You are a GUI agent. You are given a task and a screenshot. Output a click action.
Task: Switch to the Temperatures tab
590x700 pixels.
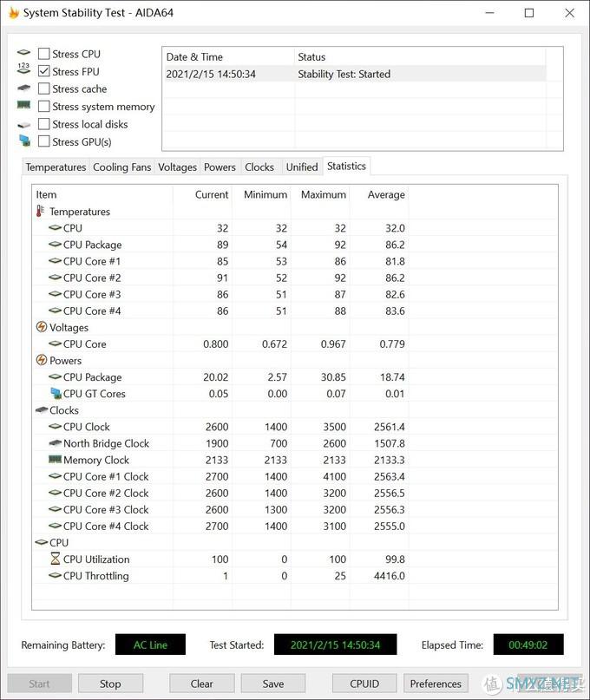56,167
